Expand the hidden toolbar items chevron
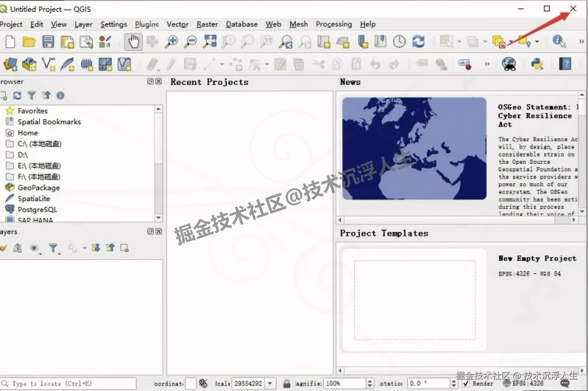This screenshot has width=588, height=391. click(x=581, y=42)
